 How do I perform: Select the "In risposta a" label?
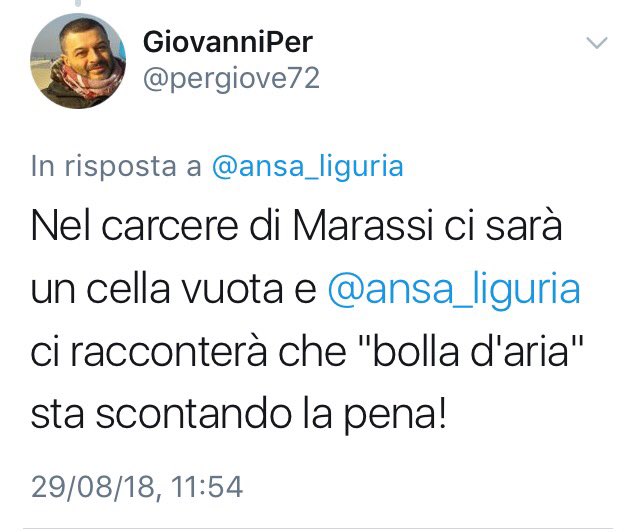coord(116,166)
